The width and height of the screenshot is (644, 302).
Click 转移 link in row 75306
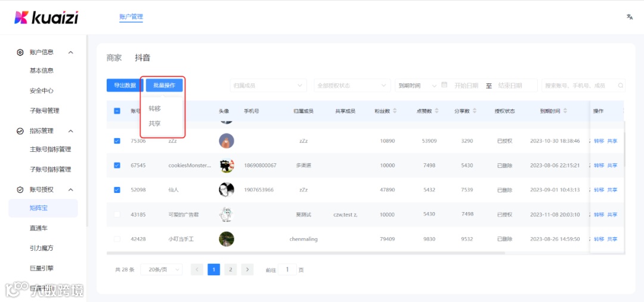[599, 141]
